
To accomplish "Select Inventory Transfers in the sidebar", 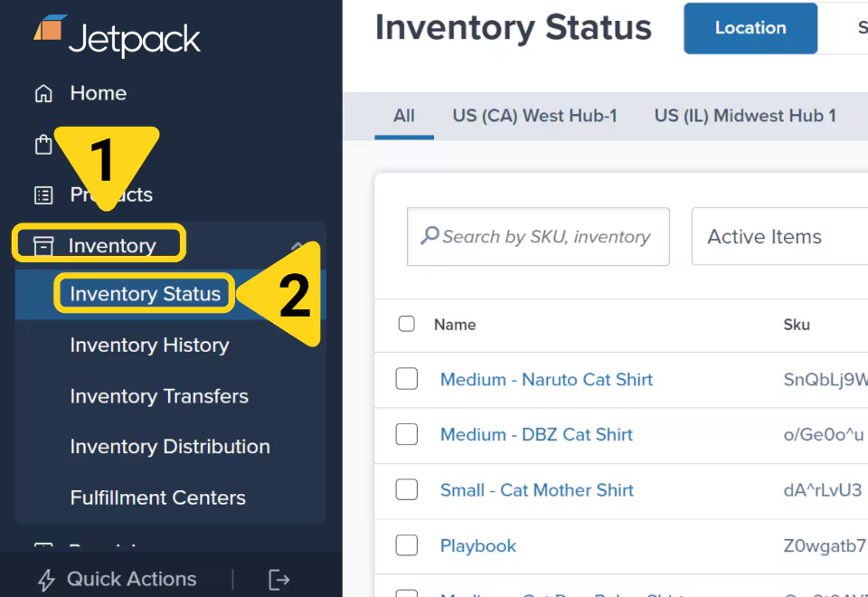I will [x=158, y=396].
